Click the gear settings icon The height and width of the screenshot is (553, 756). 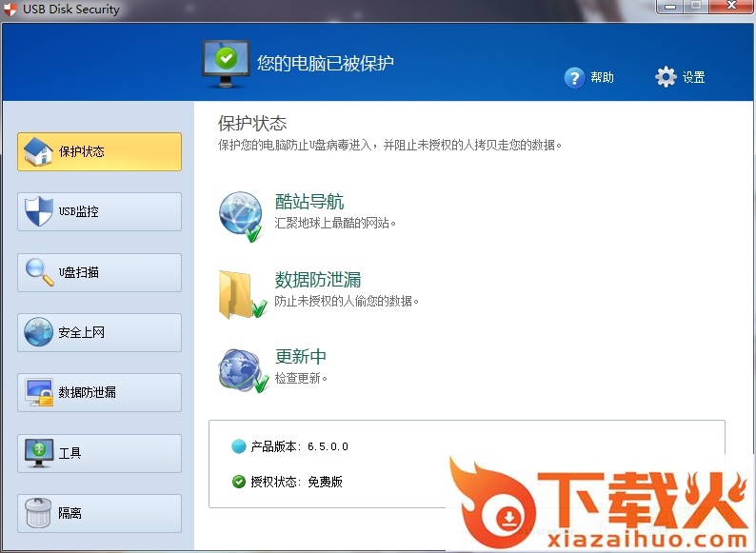(666, 77)
